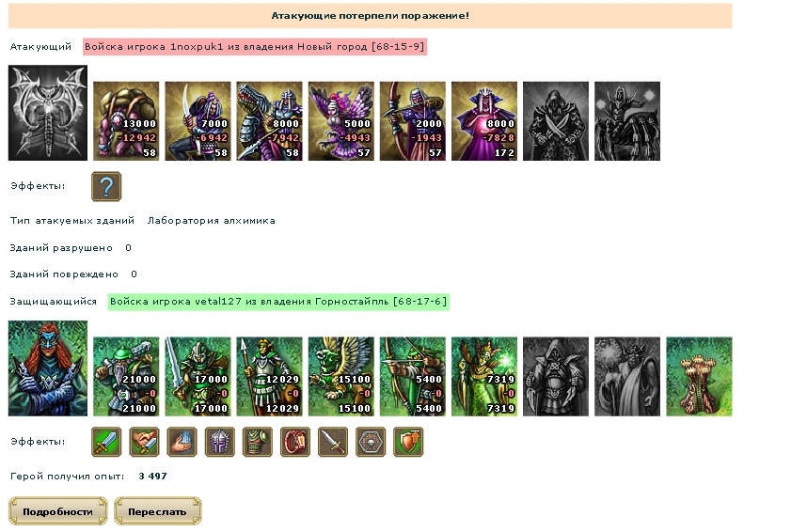Click the Переслать forward button
The width and height of the screenshot is (807, 532).
click(x=157, y=511)
